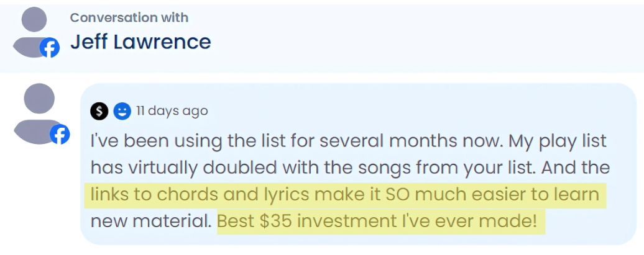Click the Facebook badge beside the message

point(60,134)
